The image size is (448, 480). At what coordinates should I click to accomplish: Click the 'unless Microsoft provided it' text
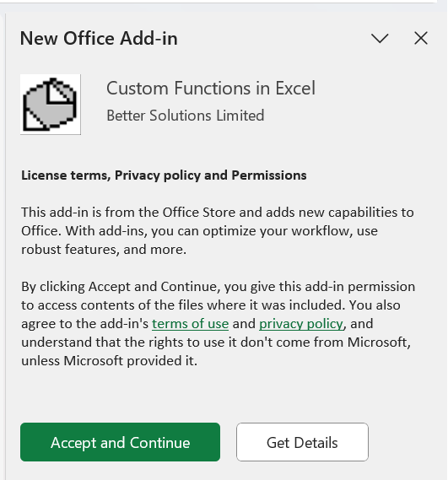110,361
